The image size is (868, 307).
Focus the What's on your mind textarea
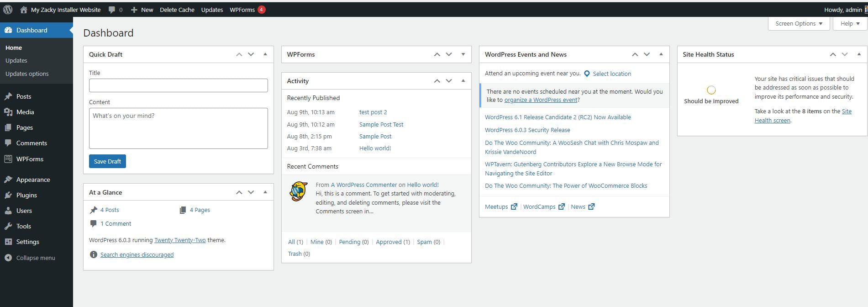click(179, 128)
